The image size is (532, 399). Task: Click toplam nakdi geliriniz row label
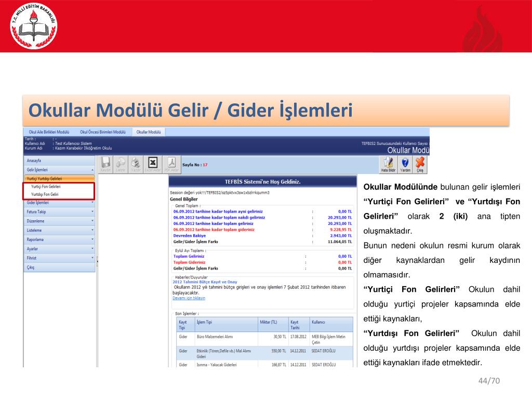click(x=219, y=218)
